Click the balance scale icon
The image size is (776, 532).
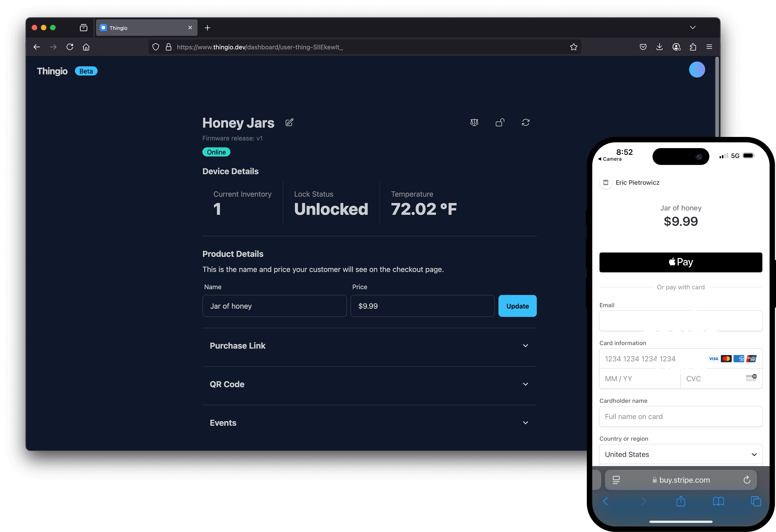pos(474,122)
